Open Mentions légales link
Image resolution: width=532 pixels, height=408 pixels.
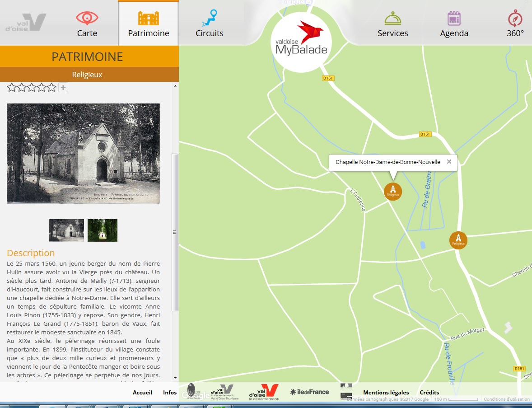(386, 392)
